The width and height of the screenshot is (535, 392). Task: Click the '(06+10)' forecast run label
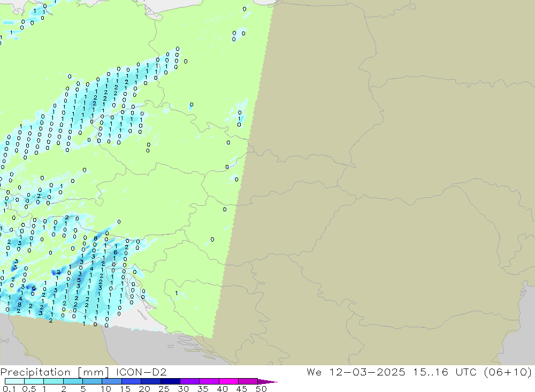[x=508, y=372]
